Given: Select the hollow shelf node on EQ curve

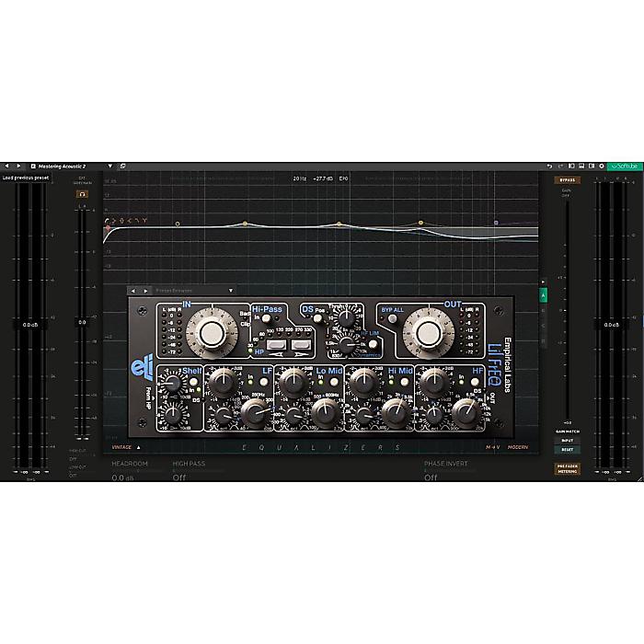Looking at the screenshot, I should click(x=178, y=224).
